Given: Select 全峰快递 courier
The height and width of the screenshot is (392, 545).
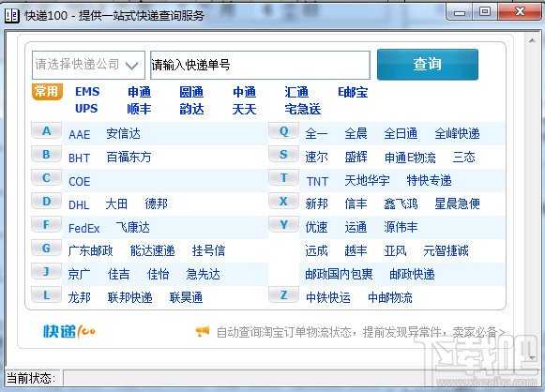Looking at the screenshot, I should (x=458, y=133).
